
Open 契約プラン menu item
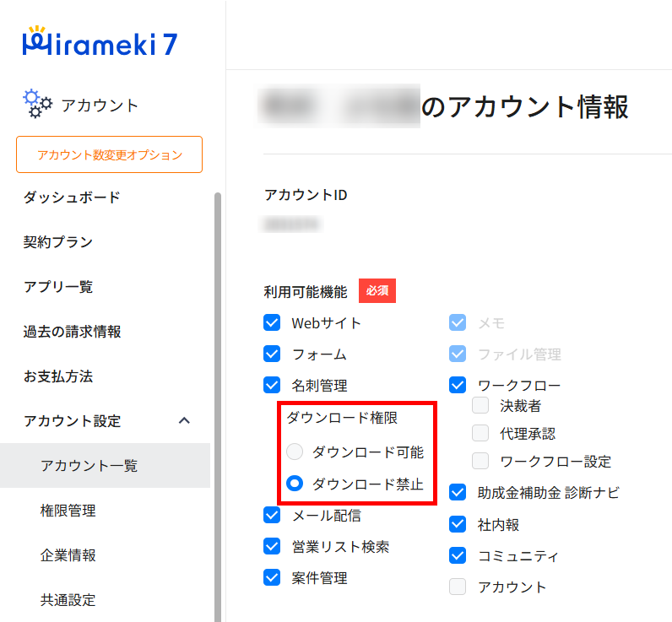pos(58,242)
